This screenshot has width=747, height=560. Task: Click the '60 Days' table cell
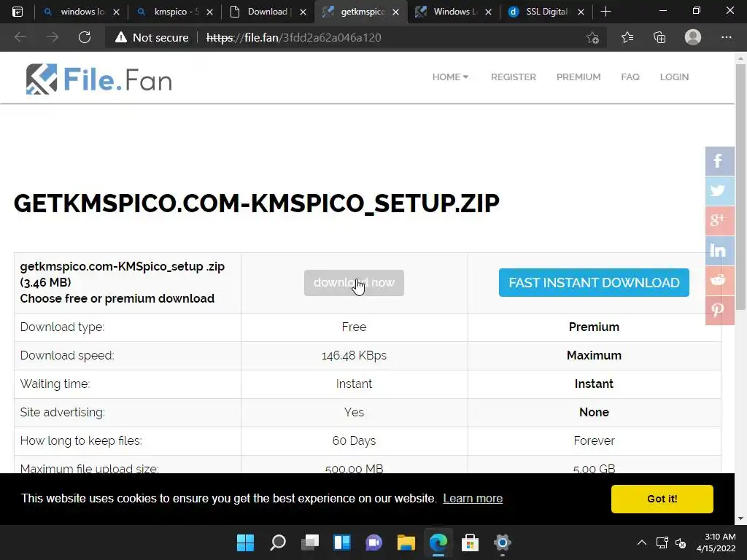354,440
